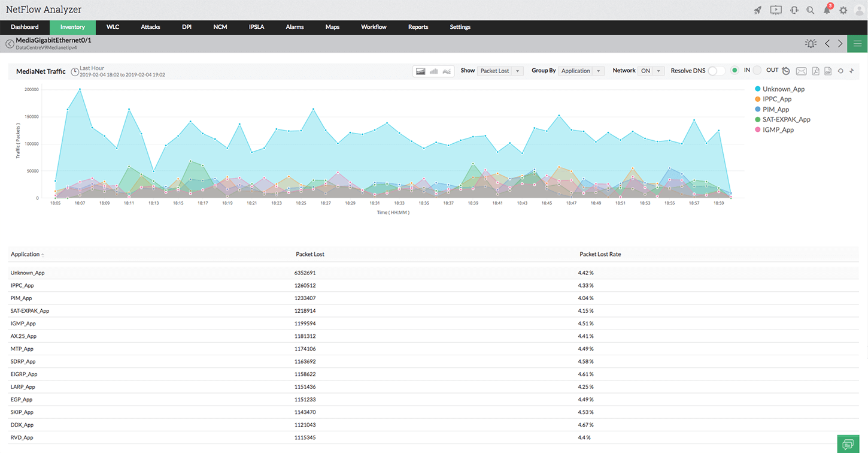Open the Show Packet Lost dropdown
868x453 pixels.
(x=500, y=71)
